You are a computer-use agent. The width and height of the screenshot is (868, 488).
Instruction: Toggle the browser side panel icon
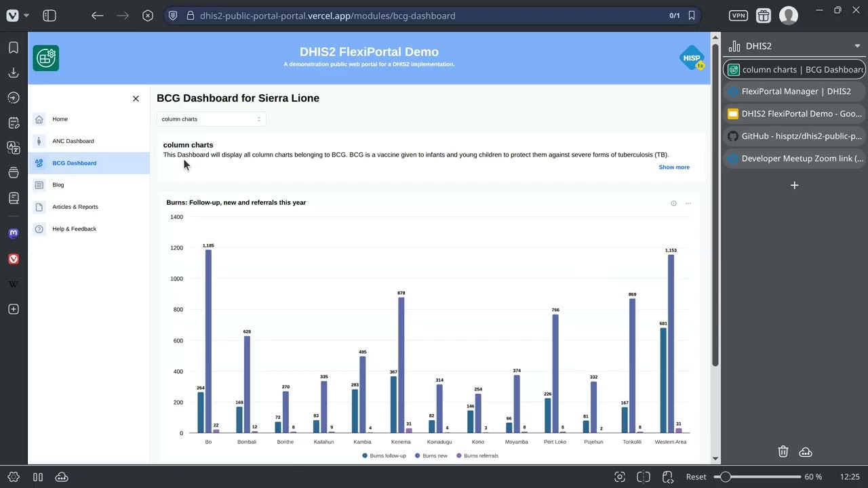(x=50, y=16)
